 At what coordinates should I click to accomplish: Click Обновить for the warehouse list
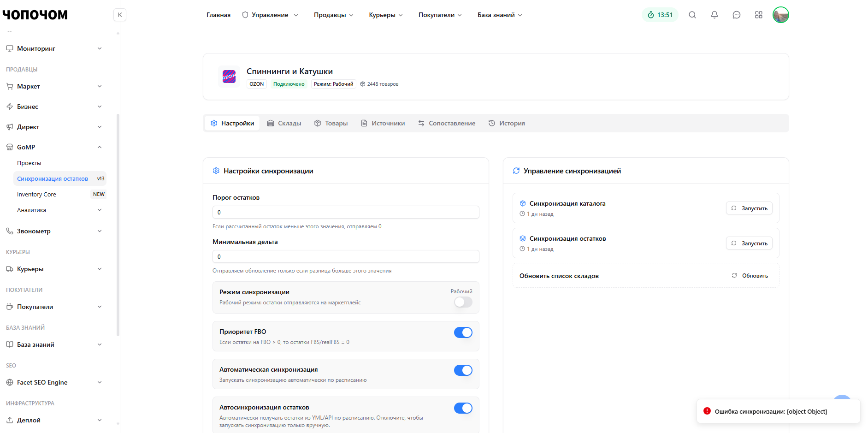(750, 276)
